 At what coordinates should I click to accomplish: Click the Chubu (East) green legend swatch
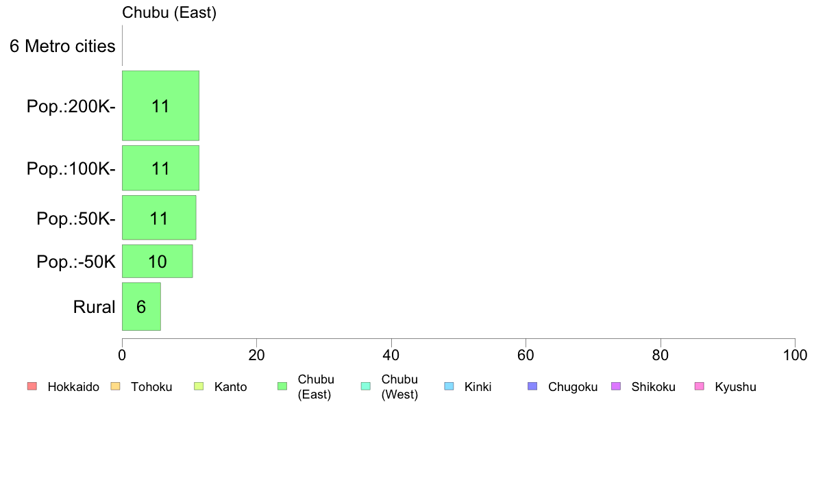point(282,386)
